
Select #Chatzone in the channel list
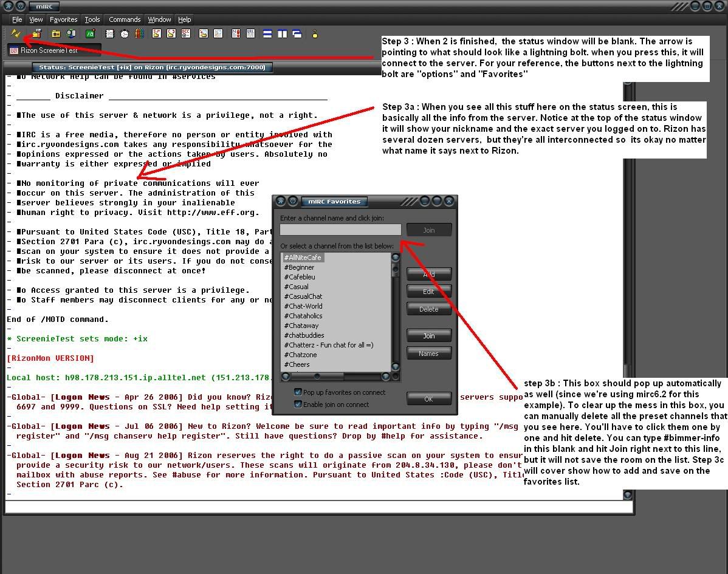coord(300,355)
